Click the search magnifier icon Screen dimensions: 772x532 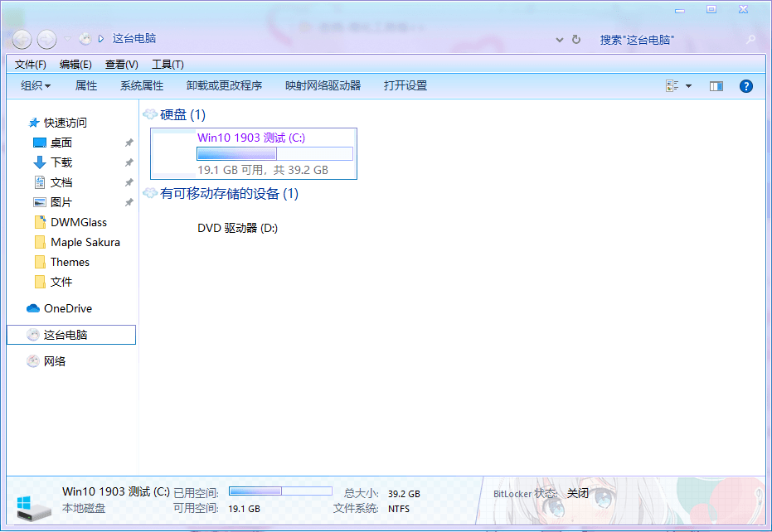[750, 39]
